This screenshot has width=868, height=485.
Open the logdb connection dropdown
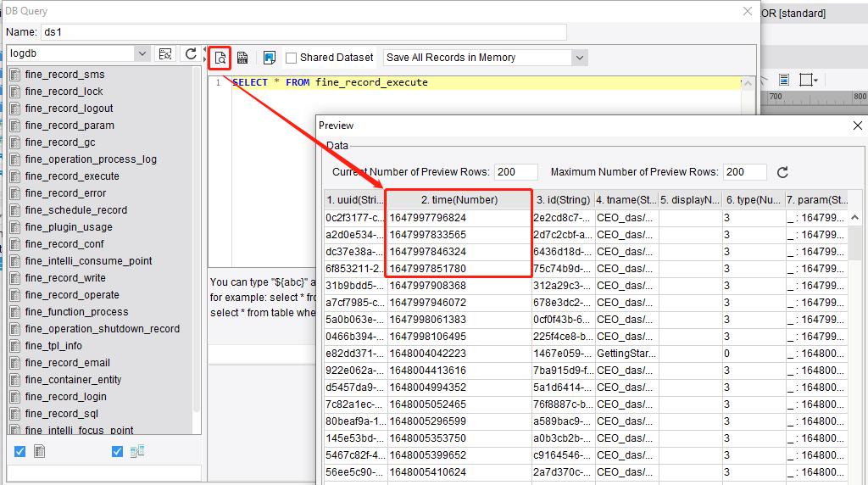point(142,53)
